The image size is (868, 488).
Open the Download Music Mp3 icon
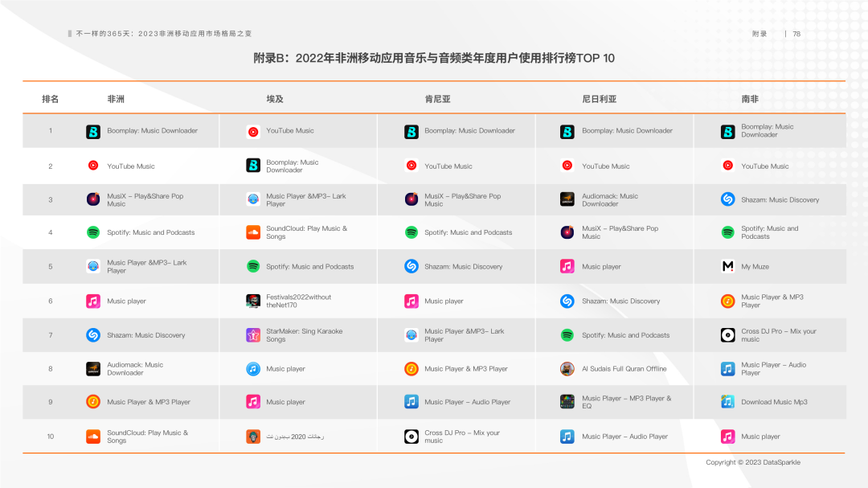click(x=728, y=402)
